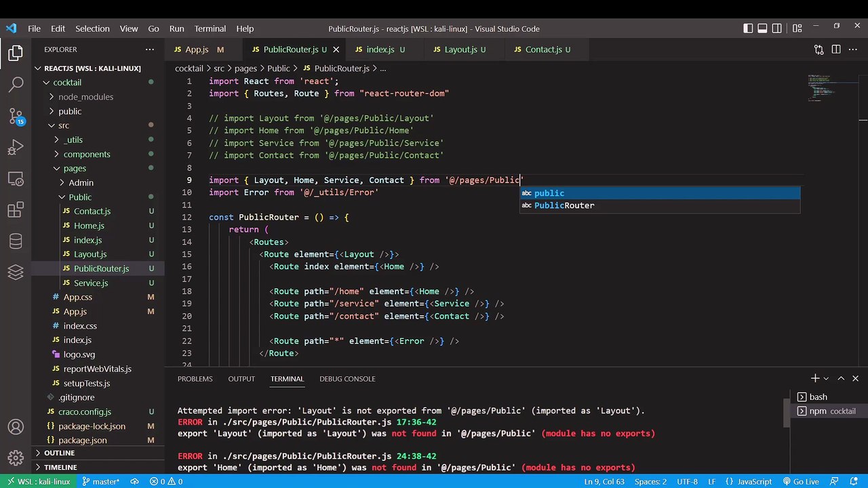Click the Ln 9, Col 63 cursor position
The image size is (868, 488).
coord(604,481)
